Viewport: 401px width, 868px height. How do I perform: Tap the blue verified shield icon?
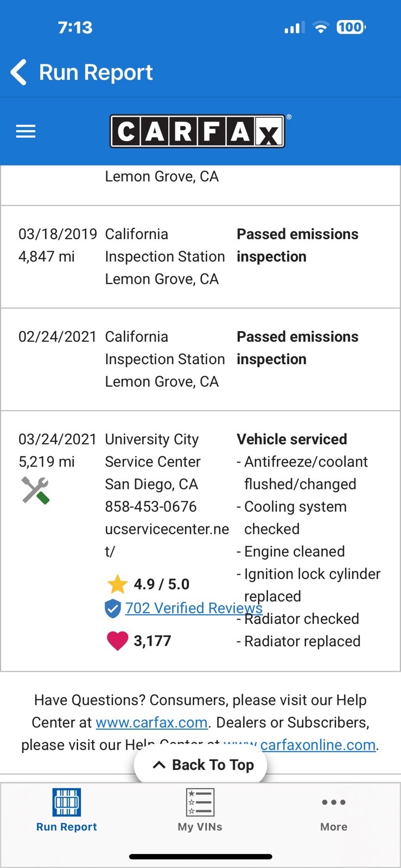(x=112, y=609)
